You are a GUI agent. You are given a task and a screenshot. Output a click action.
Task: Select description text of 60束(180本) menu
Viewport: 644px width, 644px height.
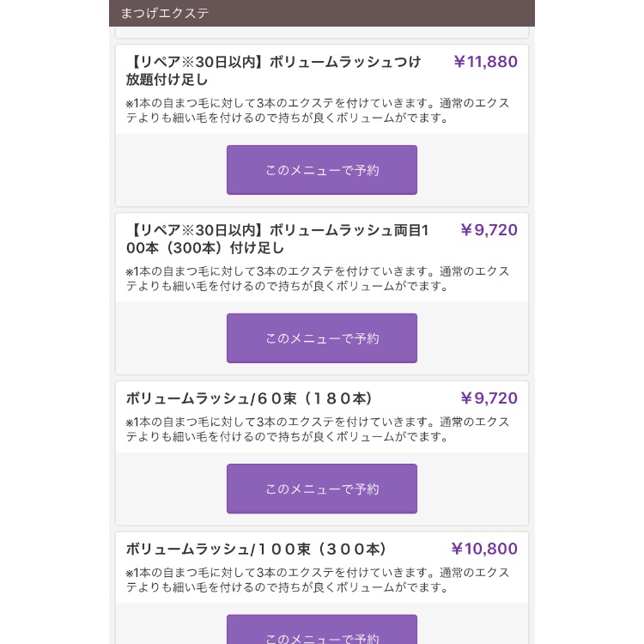[318, 429]
